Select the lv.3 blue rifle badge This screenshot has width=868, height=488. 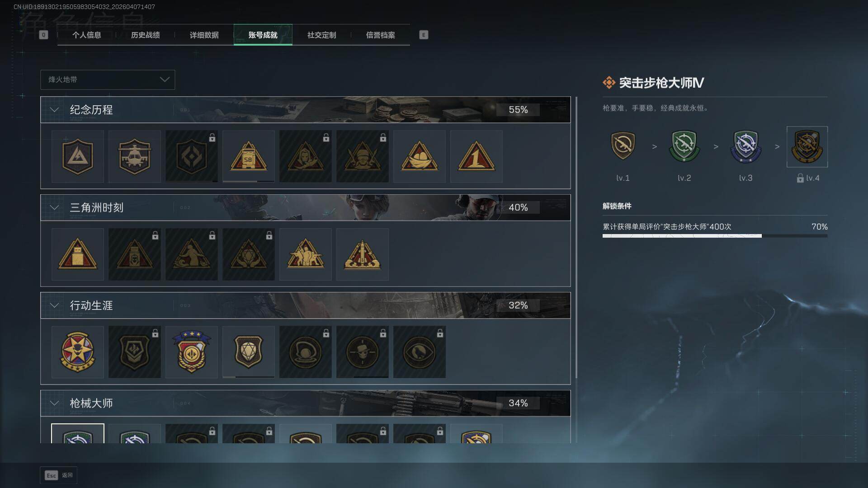coord(745,146)
